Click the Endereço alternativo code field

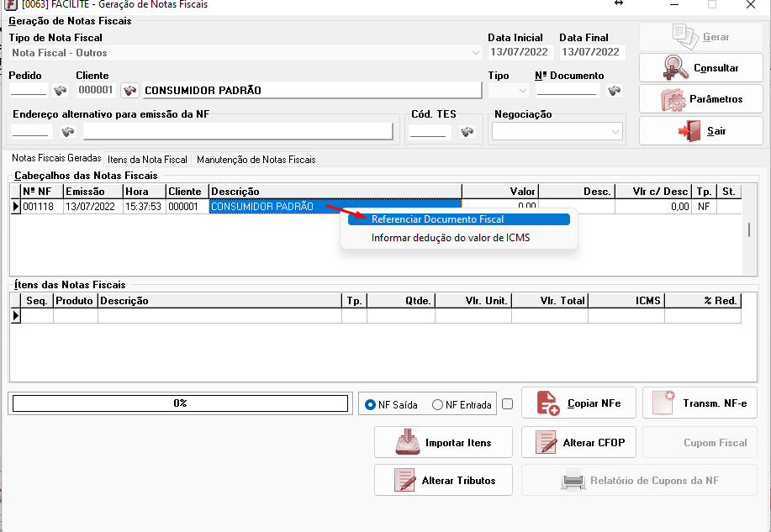click(x=32, y=131)
